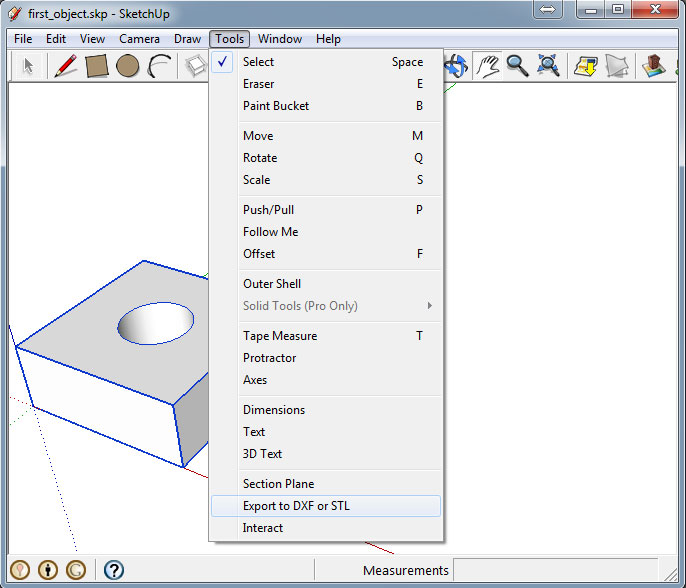This screenshot has width=686, height=588.
Task: Toggle the checked Select menu item
Action: (x=326, y=62)
